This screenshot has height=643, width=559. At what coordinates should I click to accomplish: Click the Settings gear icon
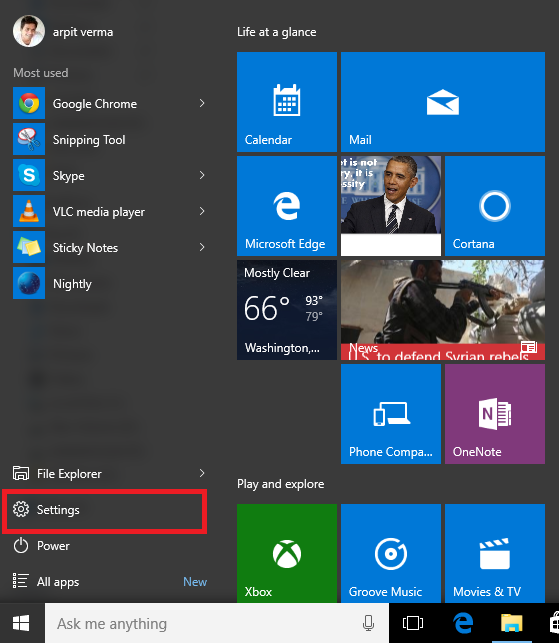[21, 509]
